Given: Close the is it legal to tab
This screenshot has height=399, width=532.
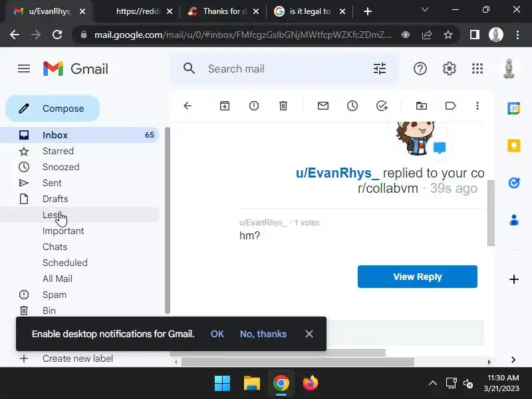Looking at the screenshot, I should coord(342,11).
